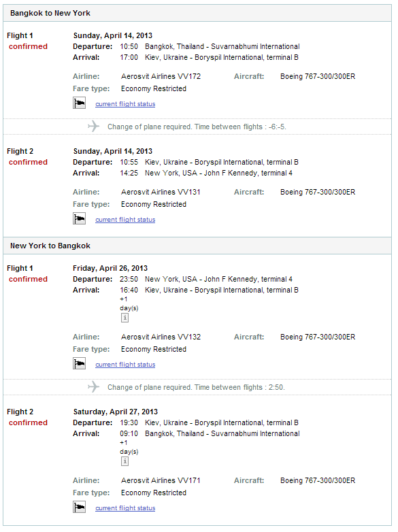The width and height of the screenshot is (398, 532).
Task: Select the New York to Bangkok section header
Action: [197, 246]
